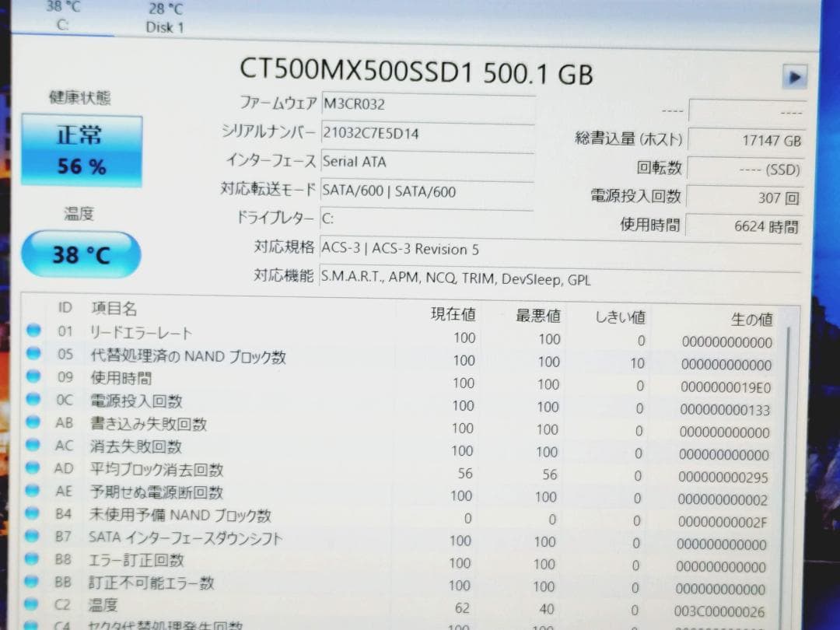The height and width of the screenshot is (630, 840).
Task: Click the 正常 56% health status badge
Action: [82, 149]
